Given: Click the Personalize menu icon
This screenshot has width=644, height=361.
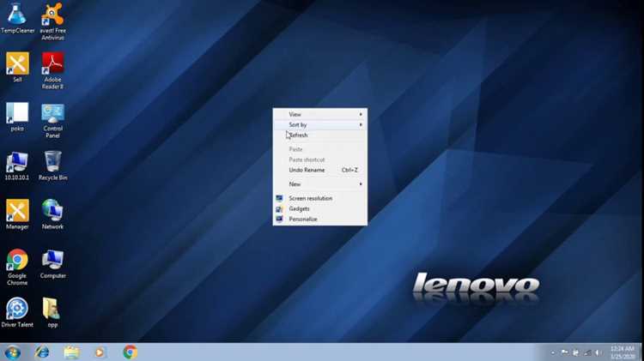Looking at the screenshot, I should pos(279,219).
